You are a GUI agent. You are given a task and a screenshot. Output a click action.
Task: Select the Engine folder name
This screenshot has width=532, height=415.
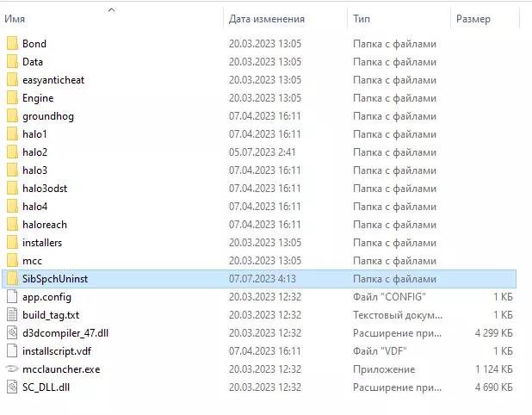tap(38, 98)
